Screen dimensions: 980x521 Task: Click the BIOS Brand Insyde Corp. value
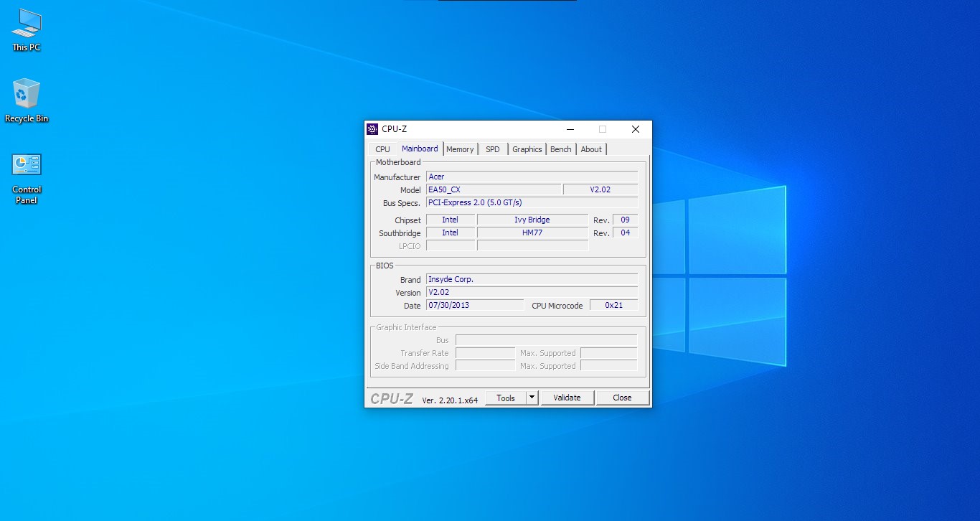[x=532, y=279]
